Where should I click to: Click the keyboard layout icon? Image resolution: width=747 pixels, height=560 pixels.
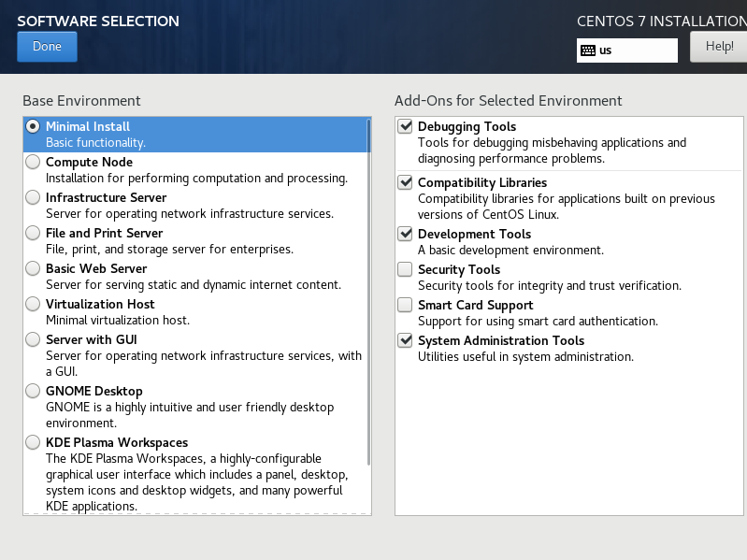pos(588,50)
